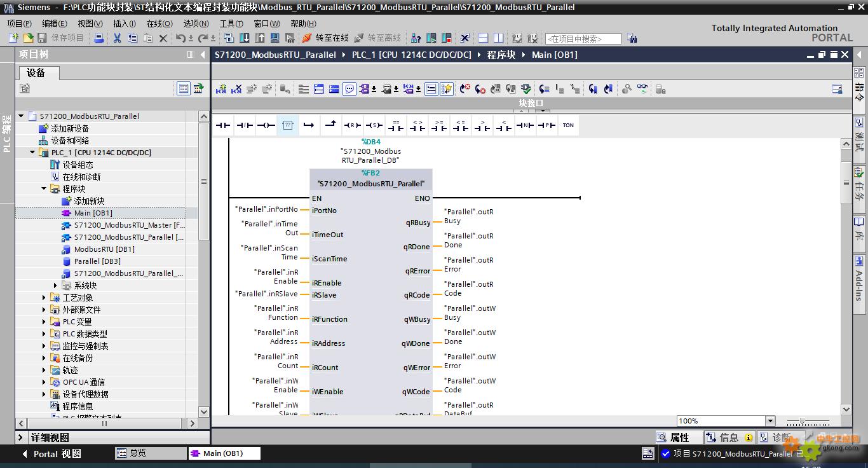The width and height of the screenshot is (868, 468).
Task: Collapse the 程序块 folder in project tree
Action: [44, 189]
